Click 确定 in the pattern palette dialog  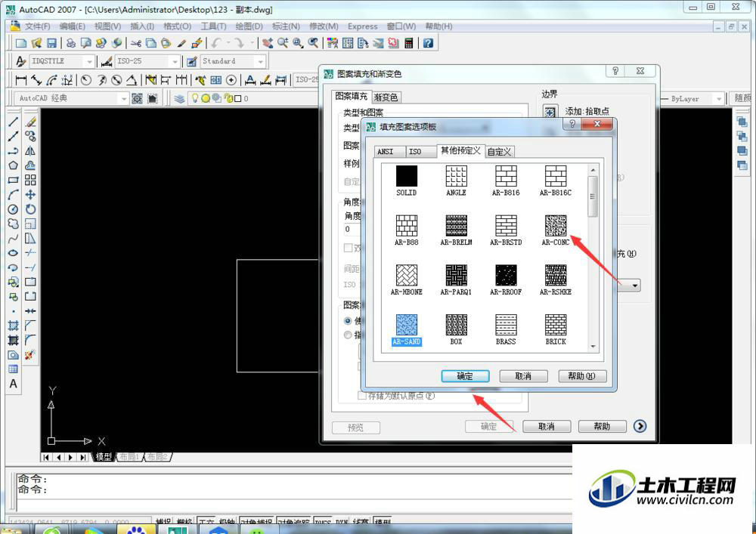click(465, 376)
